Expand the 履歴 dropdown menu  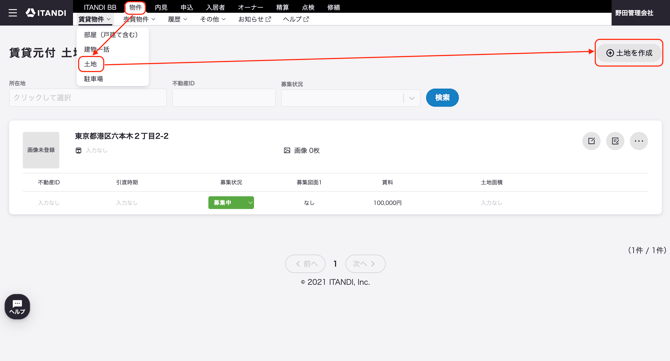[x=177, y=19]
